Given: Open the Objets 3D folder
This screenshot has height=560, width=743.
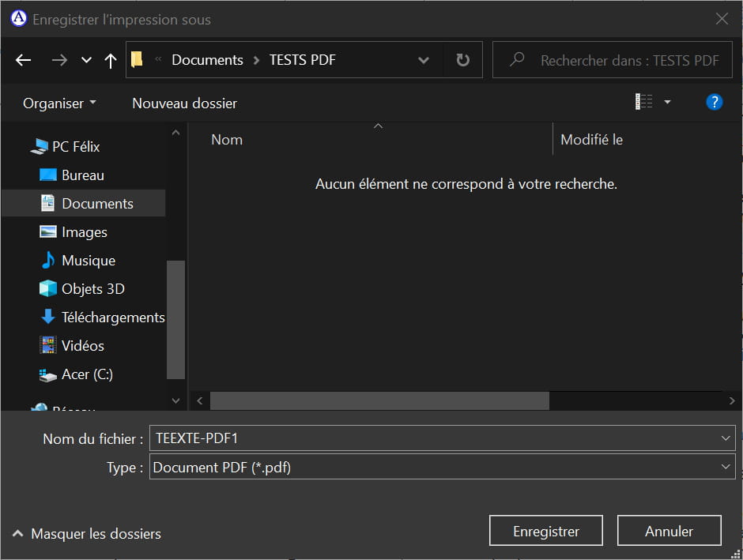Looking at the screenshot, I should click(x=92, y=288).
